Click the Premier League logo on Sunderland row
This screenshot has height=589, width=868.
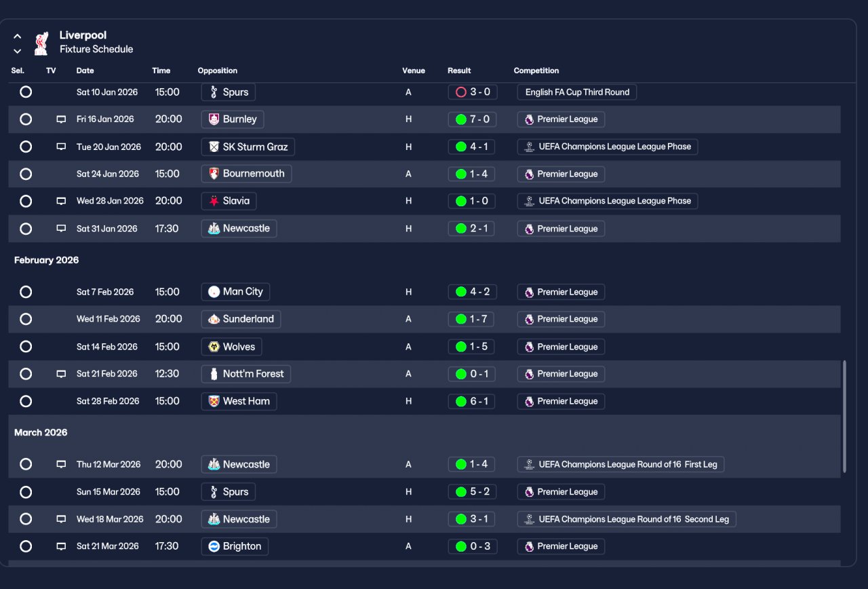coord(529,319)
